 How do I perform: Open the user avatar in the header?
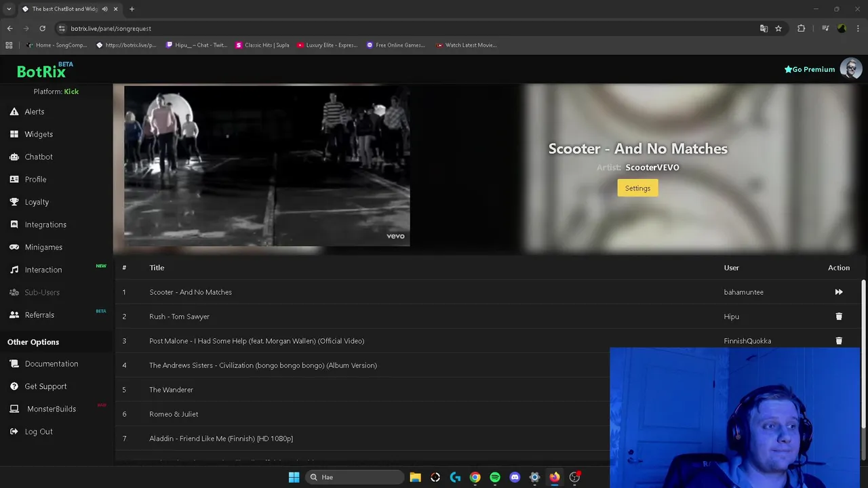pyautogui.click(x=851, y=68)
